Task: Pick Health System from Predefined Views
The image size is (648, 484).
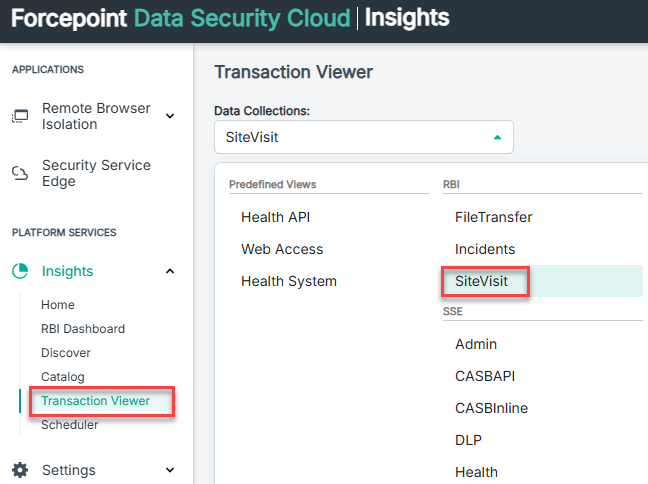Action: tap(289, 281)
